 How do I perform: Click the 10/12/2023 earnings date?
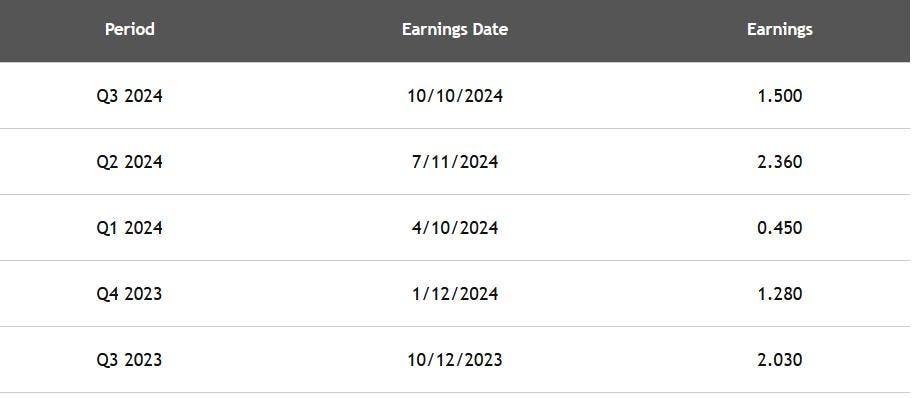coord(455,359)
